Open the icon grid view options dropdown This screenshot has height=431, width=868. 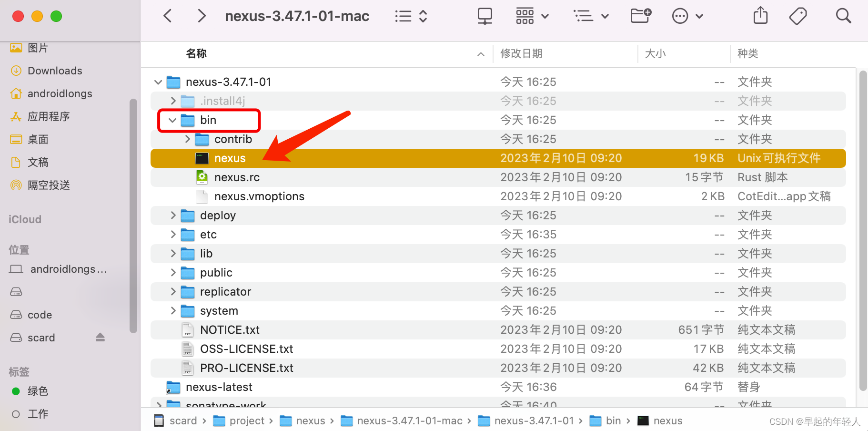(533, 16)
